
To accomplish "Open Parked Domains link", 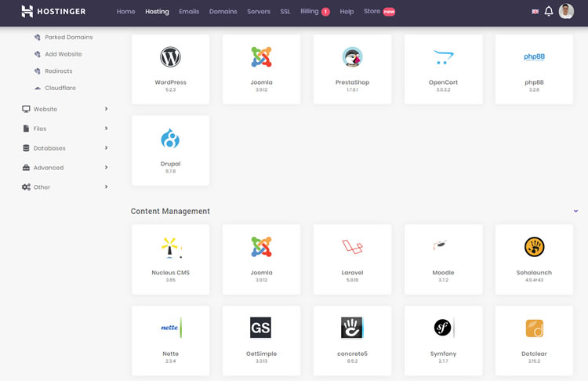I will [69, 37].
